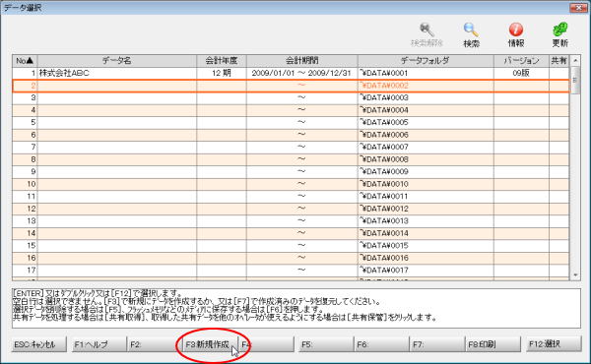
Task: Click the バージョン column header
Action: point(521,61)
